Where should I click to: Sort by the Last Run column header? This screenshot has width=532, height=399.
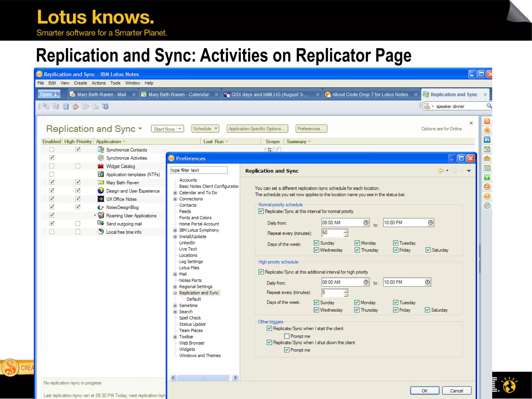[x=216, y=141]
